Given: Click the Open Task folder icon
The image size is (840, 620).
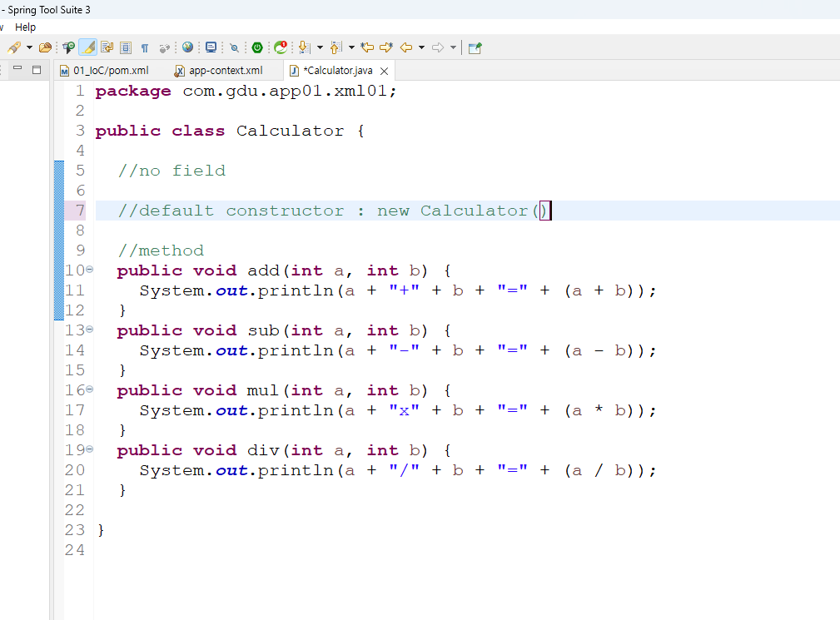Looking at the screenshot, I should click(x=46, y=47).
